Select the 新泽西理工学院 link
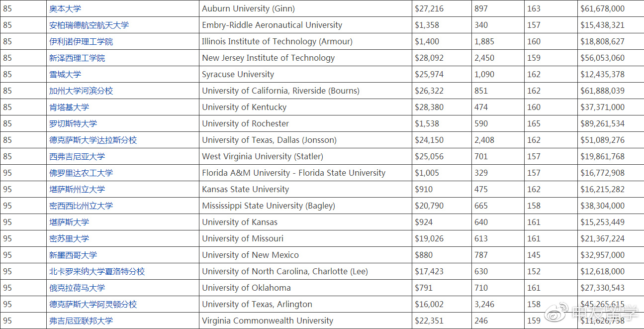Viewport: 644px width, 329px height. point(77,58)
